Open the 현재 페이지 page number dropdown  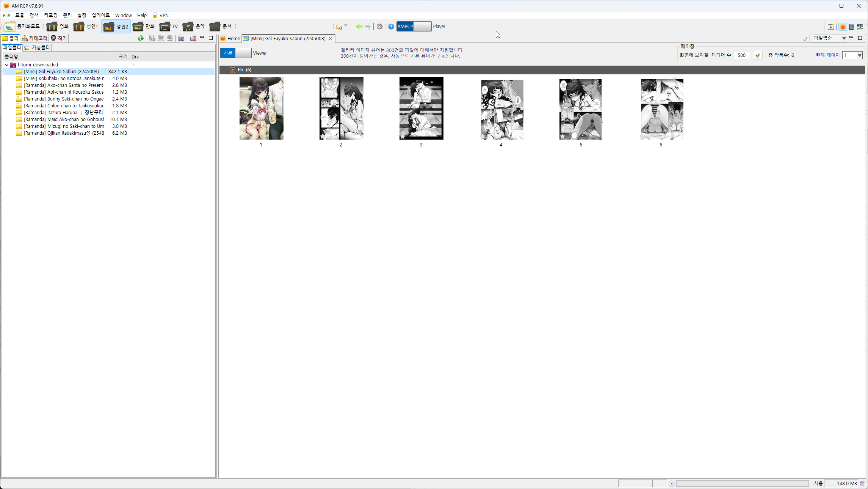click(852, 55)
